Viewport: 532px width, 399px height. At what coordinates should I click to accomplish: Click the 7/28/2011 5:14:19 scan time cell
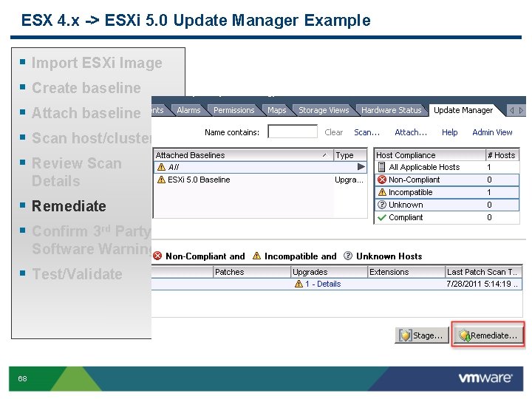tap(482, 284)
